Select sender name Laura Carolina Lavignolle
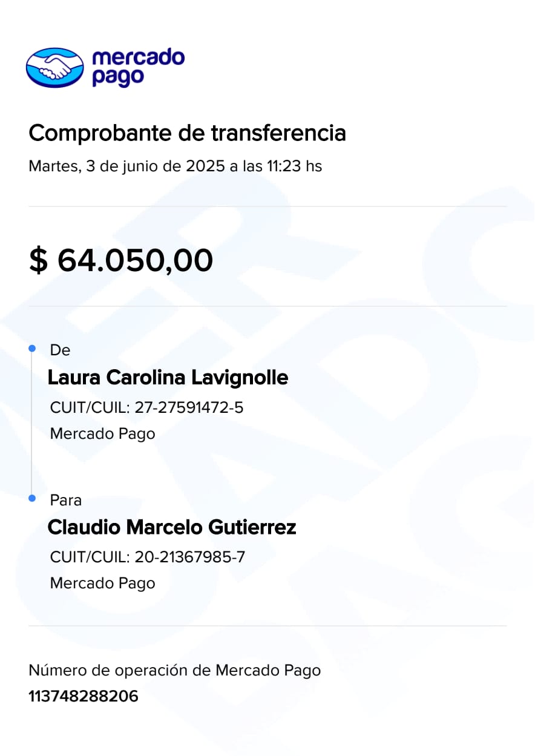 pos(168,378)
